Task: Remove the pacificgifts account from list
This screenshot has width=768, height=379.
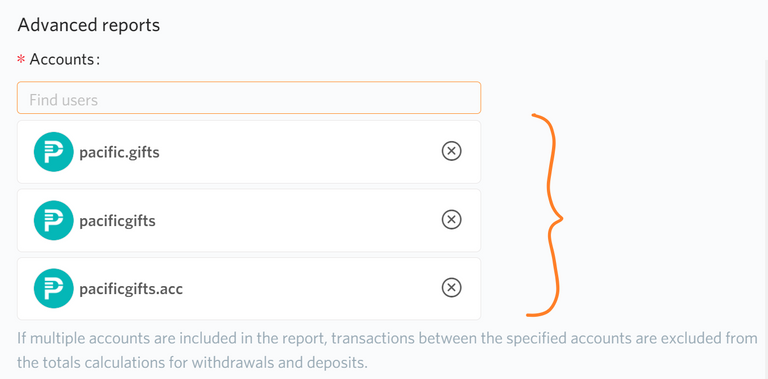Action: point(451,220)
